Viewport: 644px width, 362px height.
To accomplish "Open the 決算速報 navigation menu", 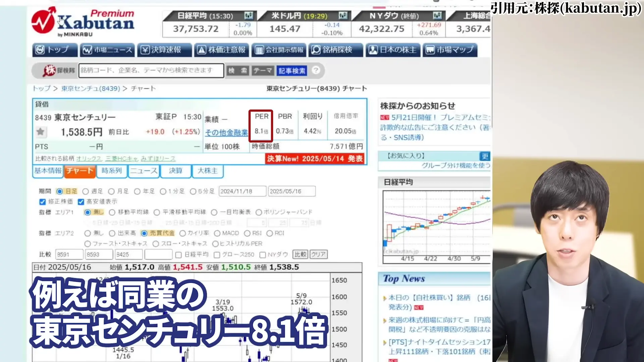I will click(164, 50).
